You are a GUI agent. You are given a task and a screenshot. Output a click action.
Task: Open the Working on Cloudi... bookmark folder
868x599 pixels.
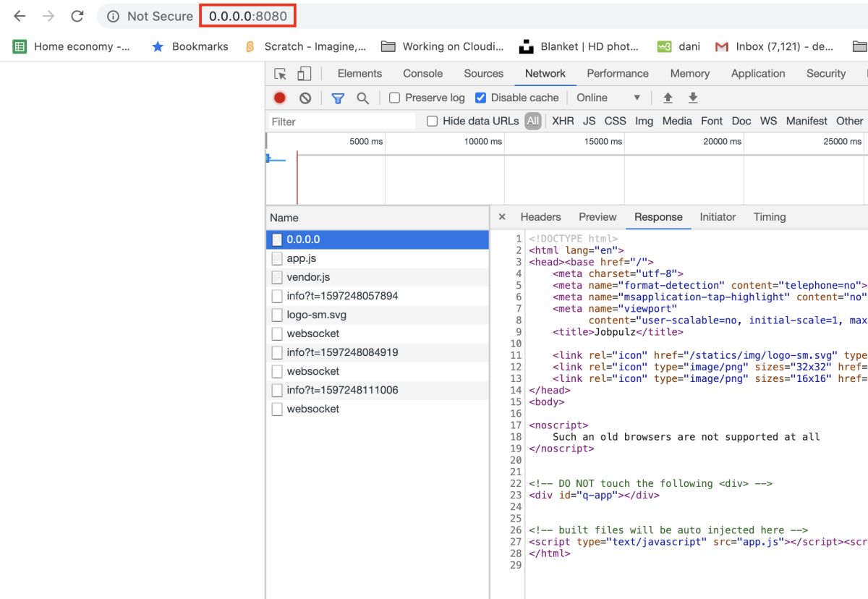coord(443,46)
